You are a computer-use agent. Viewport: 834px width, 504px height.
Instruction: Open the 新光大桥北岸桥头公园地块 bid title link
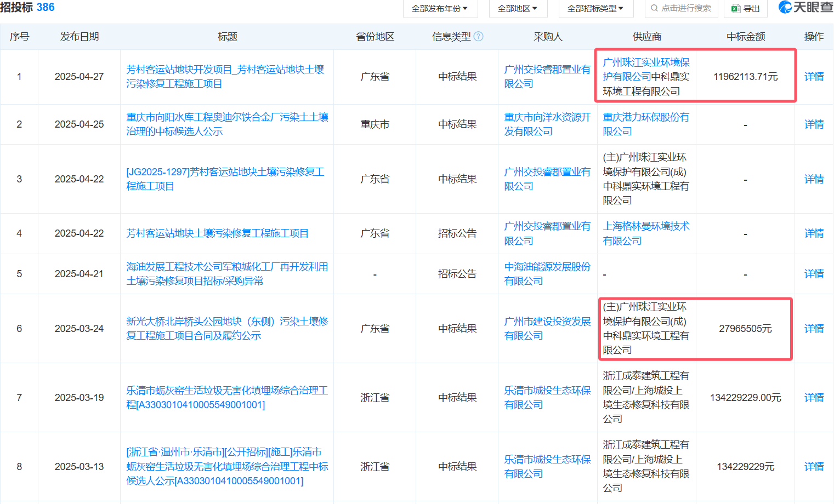coord(227,329)
